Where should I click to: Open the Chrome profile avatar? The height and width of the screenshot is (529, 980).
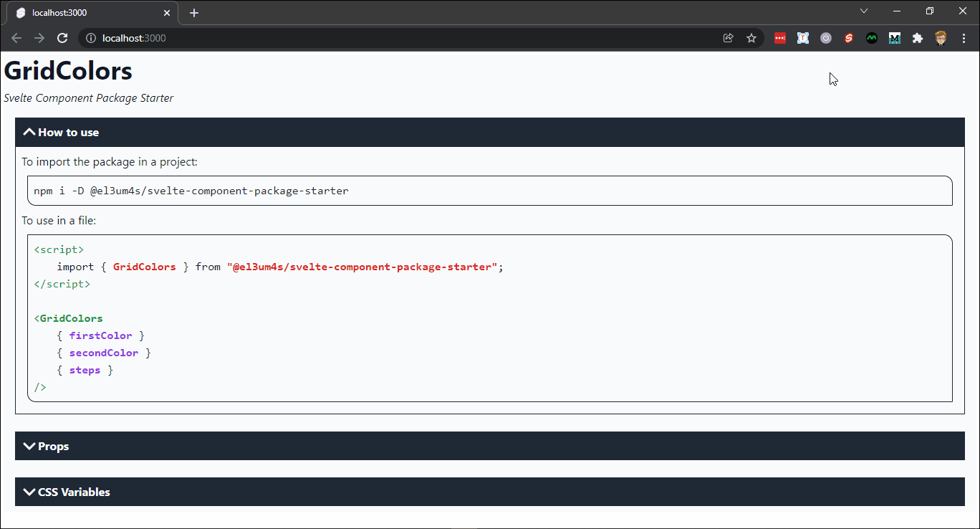941,38
